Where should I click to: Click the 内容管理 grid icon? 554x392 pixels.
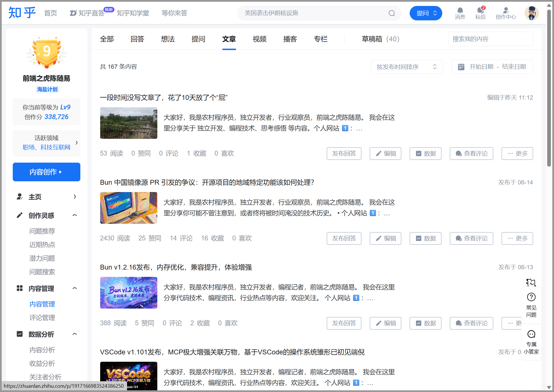[x=20, y=288]
